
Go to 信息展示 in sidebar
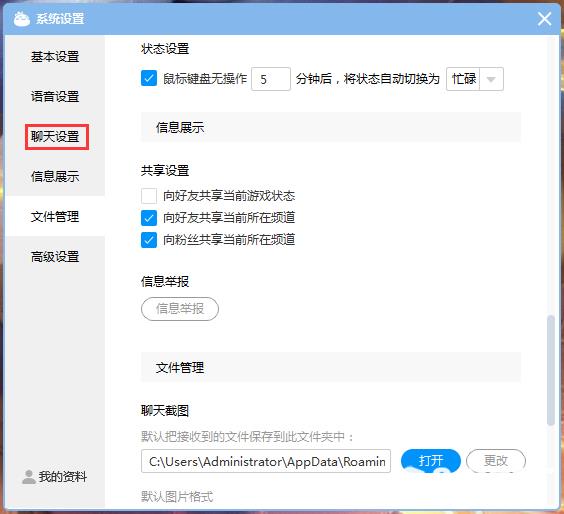tap(55, 176)
